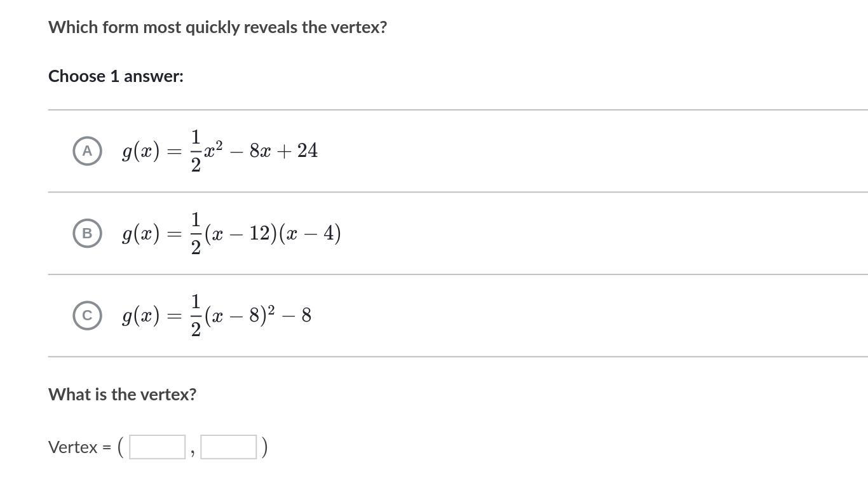Click the 'Which form most quickly reveals the vertex?' heading
This screenshot has width=868, height=488.
tap(217, 27)
